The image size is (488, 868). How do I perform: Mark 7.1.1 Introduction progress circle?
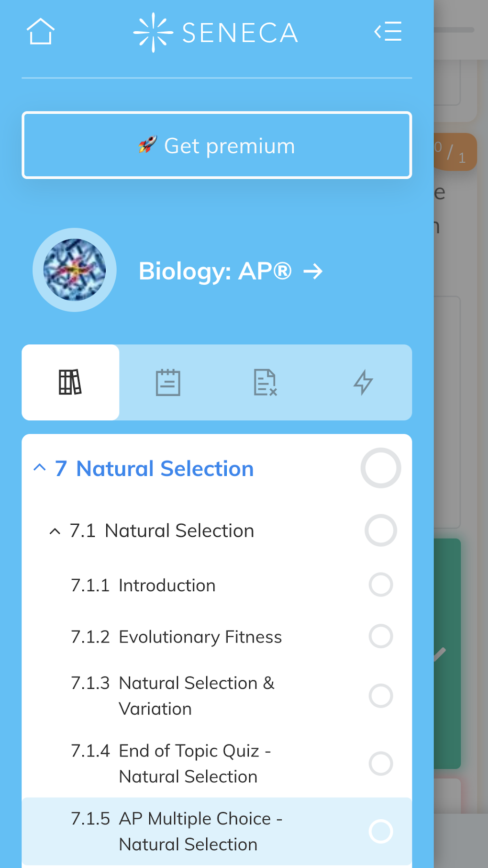coord(380,585)
